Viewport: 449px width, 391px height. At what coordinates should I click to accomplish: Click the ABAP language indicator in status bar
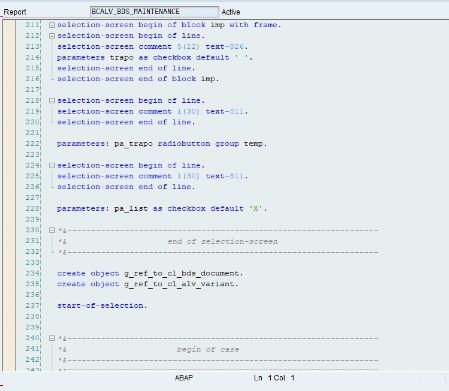184,378
